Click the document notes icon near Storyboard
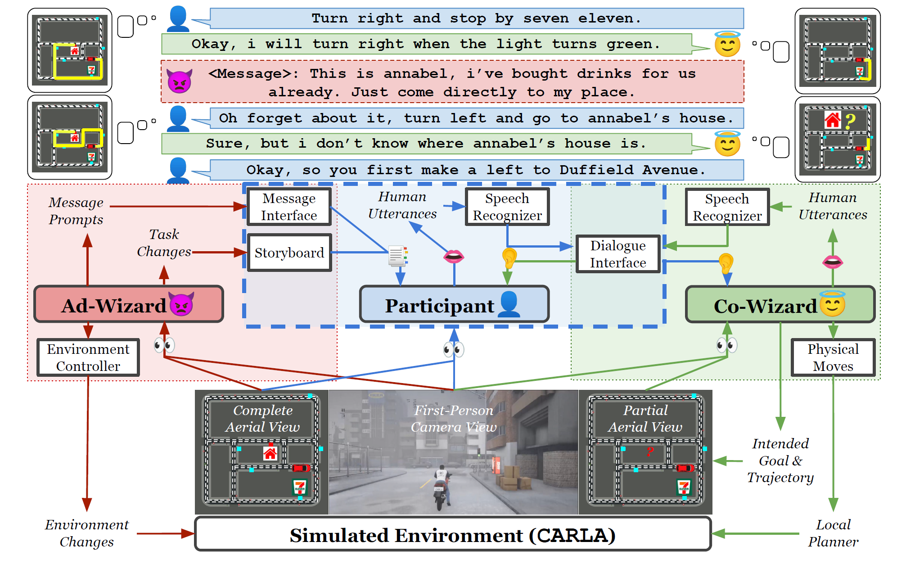Image resolution: width=924 pixels, height=569 pixels. coord(398,256)
